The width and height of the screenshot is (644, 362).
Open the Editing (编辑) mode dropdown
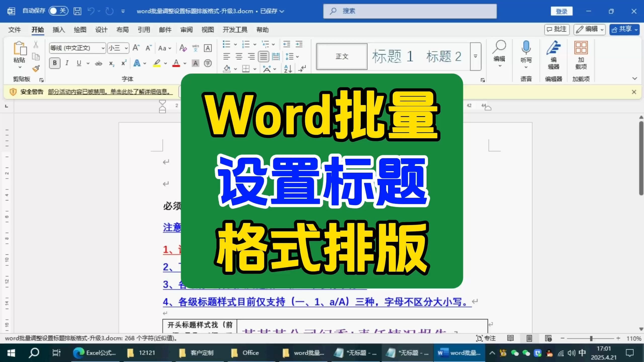(589, 29)
